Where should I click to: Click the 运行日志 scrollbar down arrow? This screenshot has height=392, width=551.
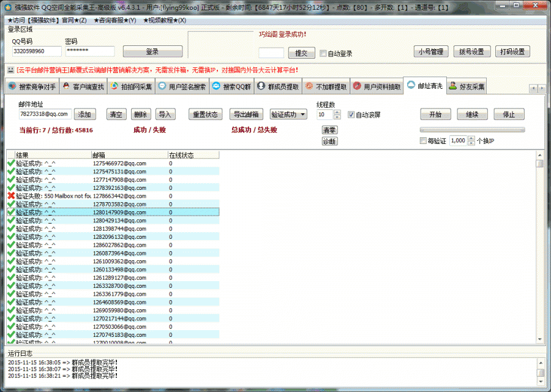coord(541,382)
